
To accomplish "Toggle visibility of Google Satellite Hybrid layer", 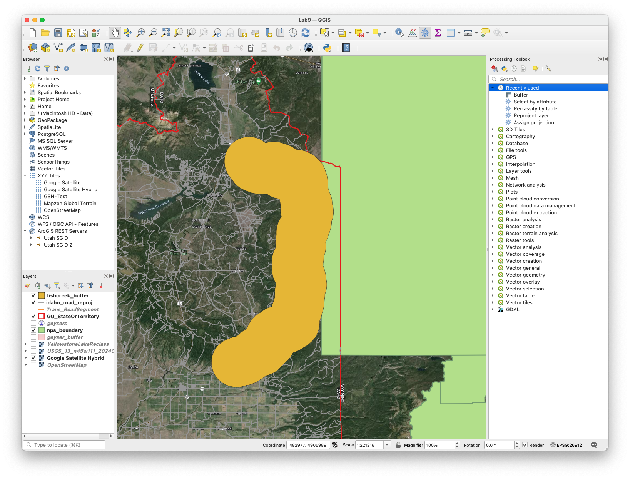I will pyautogui.click(x=33, y=358).
